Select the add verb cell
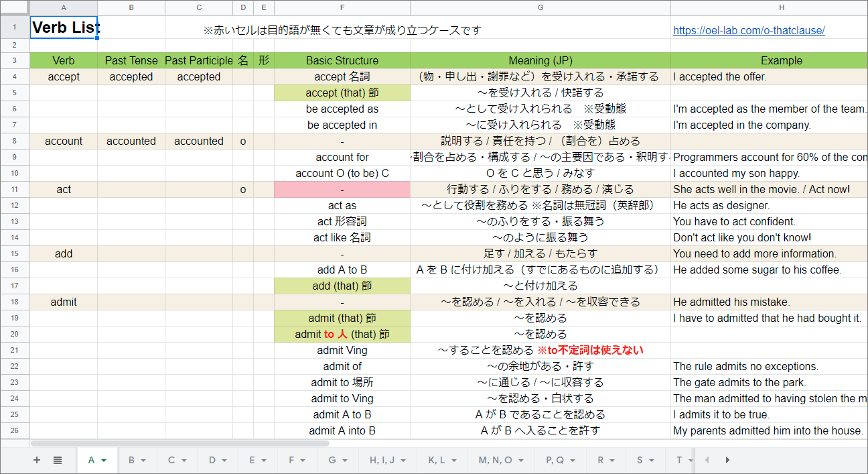Viewport: 868px width, 474px height. (64, 253)
